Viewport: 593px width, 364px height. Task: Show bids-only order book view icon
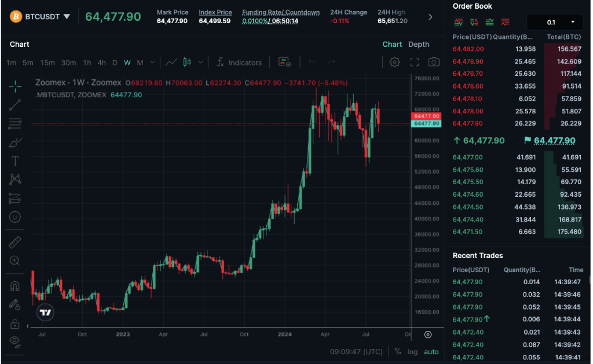tap(489, 23)
